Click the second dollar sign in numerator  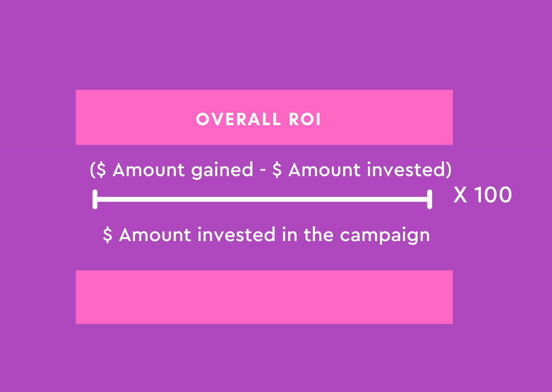(277, 170)
